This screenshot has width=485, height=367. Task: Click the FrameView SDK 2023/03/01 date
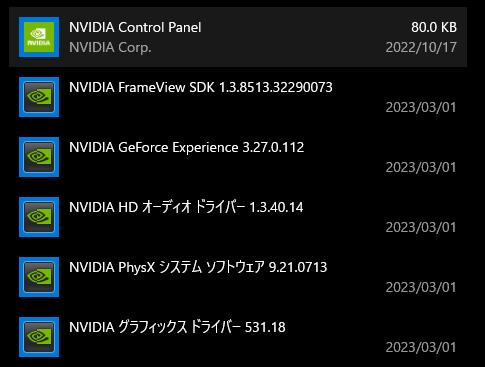click(421, 107)
